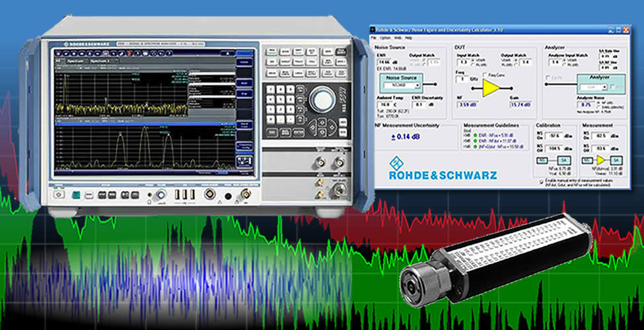Click the SA block in Calibration diagram
The image size is (644, 330).
(x=564, y=160)
